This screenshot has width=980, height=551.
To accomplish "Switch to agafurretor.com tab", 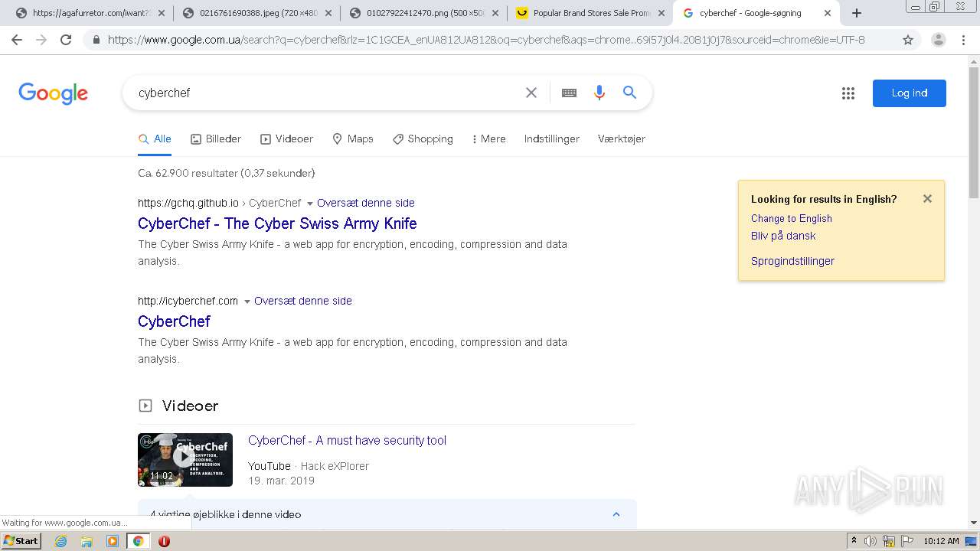I will [x=90, y=13].
